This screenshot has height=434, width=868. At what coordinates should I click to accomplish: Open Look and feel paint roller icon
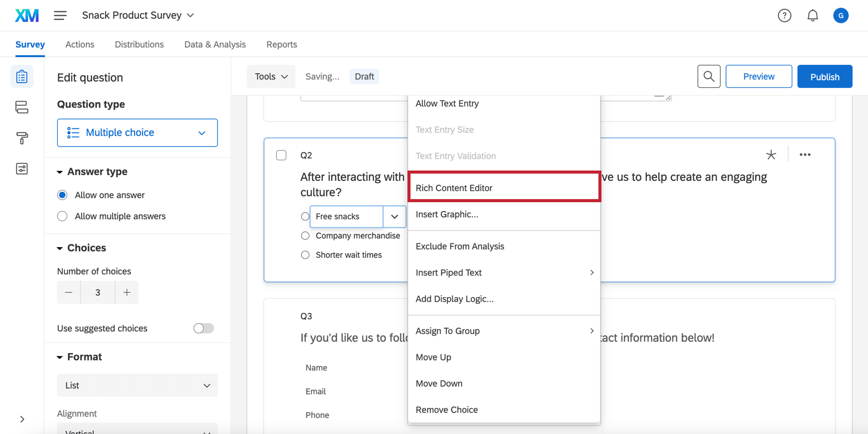(21, 138)
